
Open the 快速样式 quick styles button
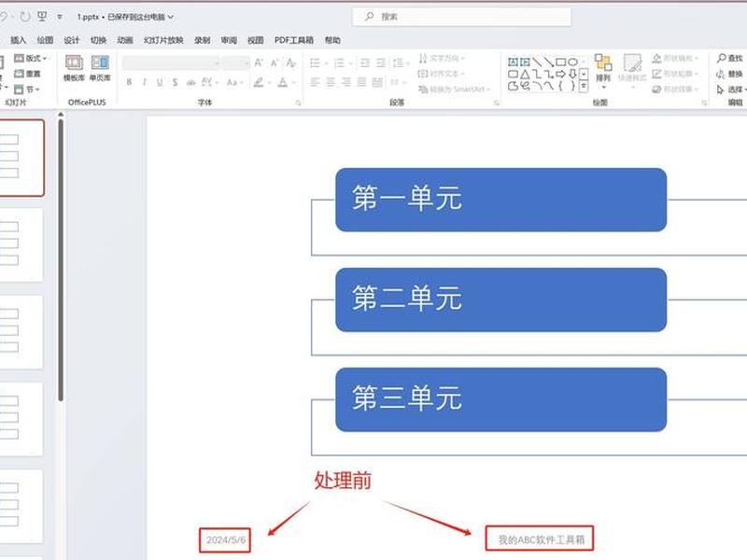632,72
